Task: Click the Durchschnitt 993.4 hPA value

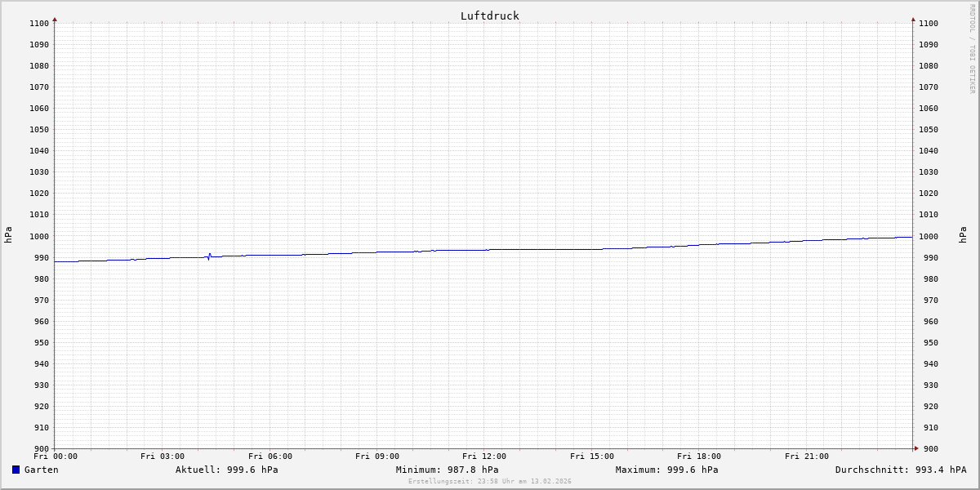Action: click(x=900, y=470)
